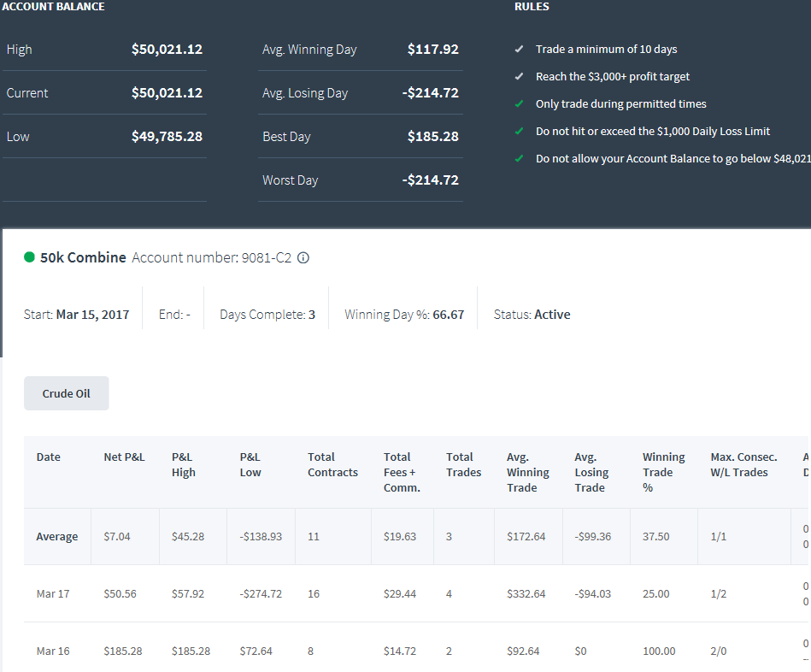Click green checkmark for Account Balance rule
The width and height of the screenshot is (811, 672).
[520, 159]
